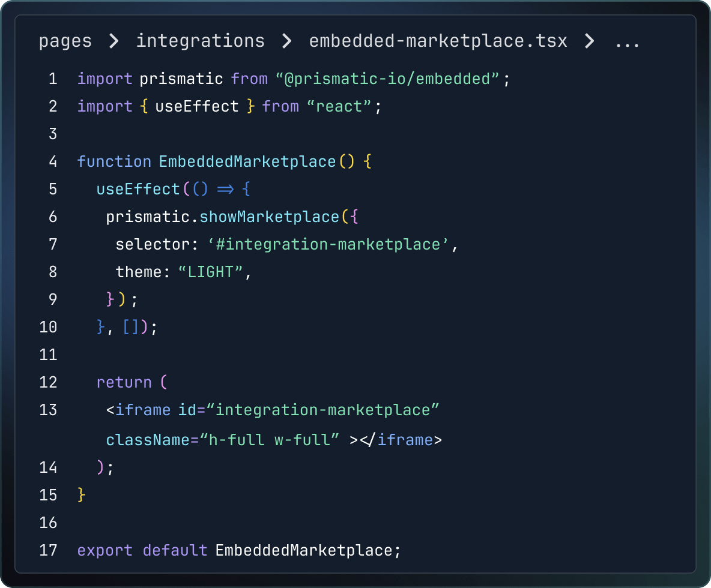Select line number 4 in gutter
711x588 pixels.
(x=53, y=162)
